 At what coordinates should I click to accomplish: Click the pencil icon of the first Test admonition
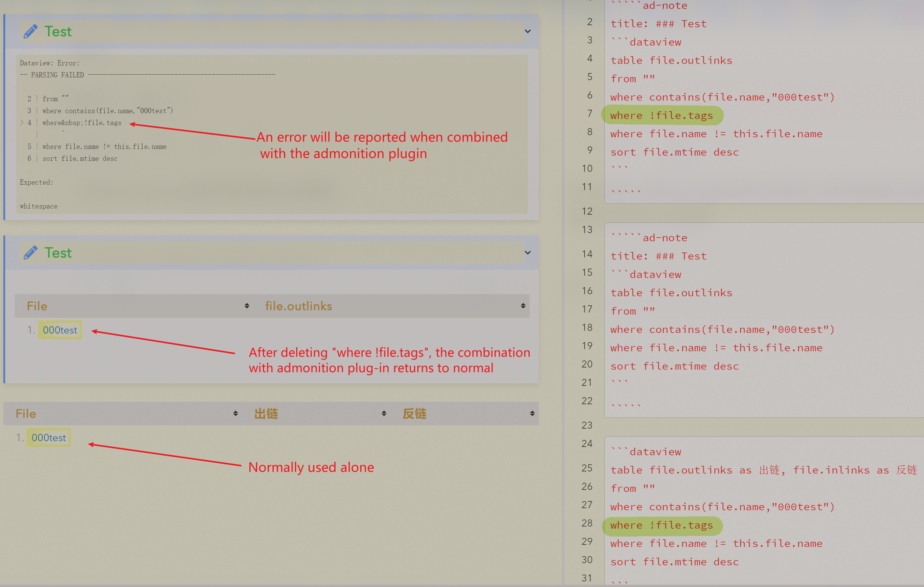(x=31, y=31)
